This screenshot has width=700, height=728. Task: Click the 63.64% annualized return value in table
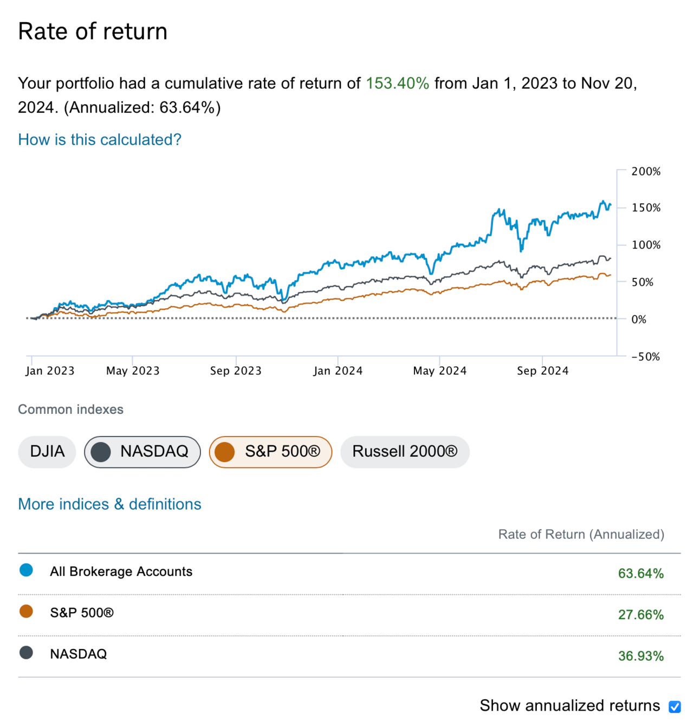[640, 573]
